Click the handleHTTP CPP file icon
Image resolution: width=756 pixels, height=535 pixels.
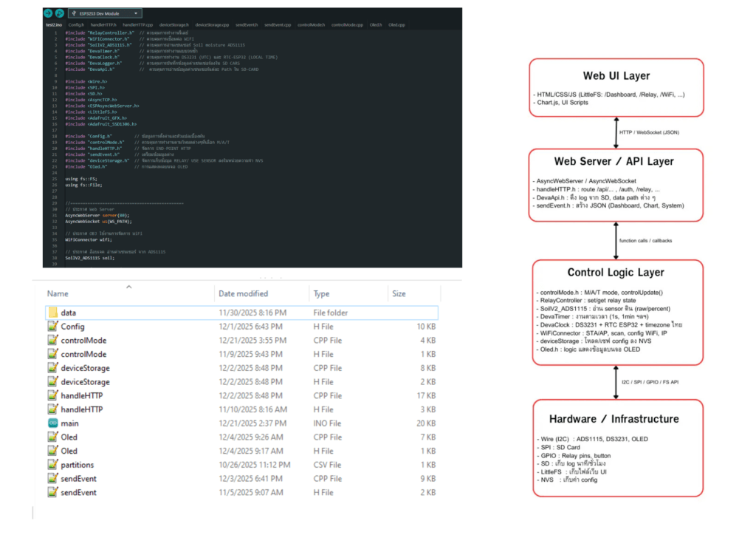pyautogui.click(x=52, y=396)
